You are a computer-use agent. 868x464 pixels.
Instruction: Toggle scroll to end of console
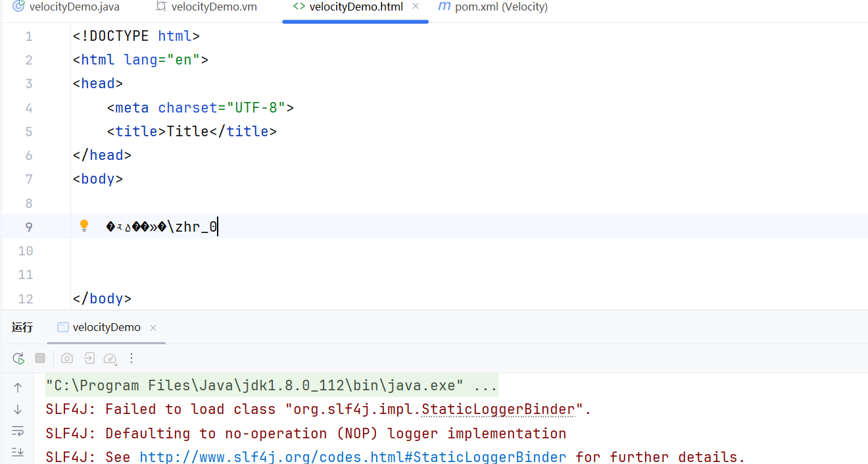pos(18,452)
